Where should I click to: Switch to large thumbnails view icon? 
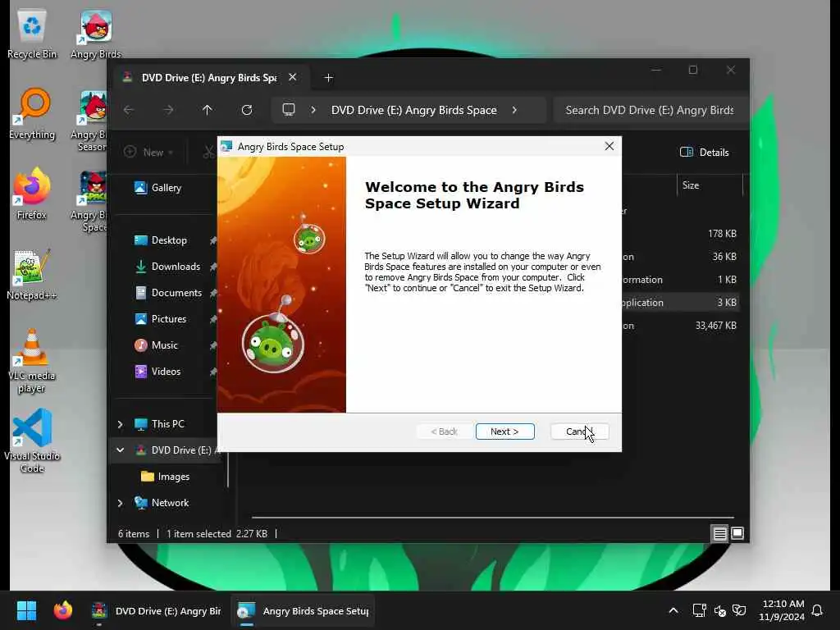click(x=737, y=533)
